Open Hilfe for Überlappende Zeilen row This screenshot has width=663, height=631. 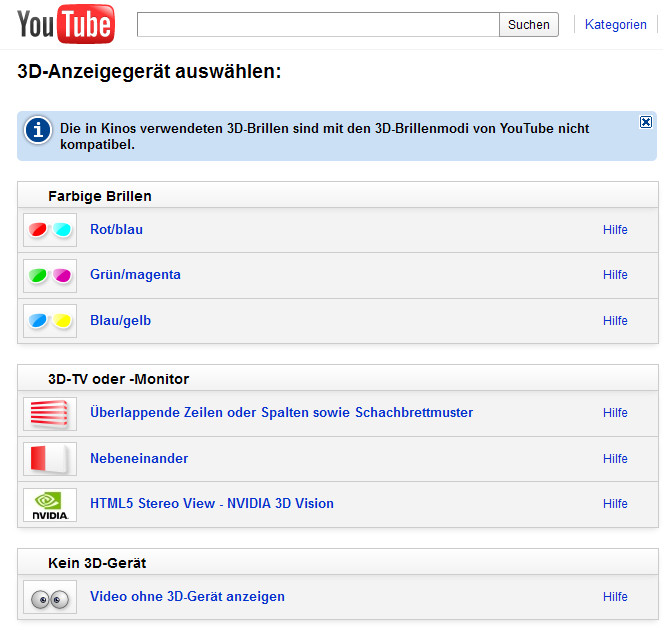(x=615, y=412)
